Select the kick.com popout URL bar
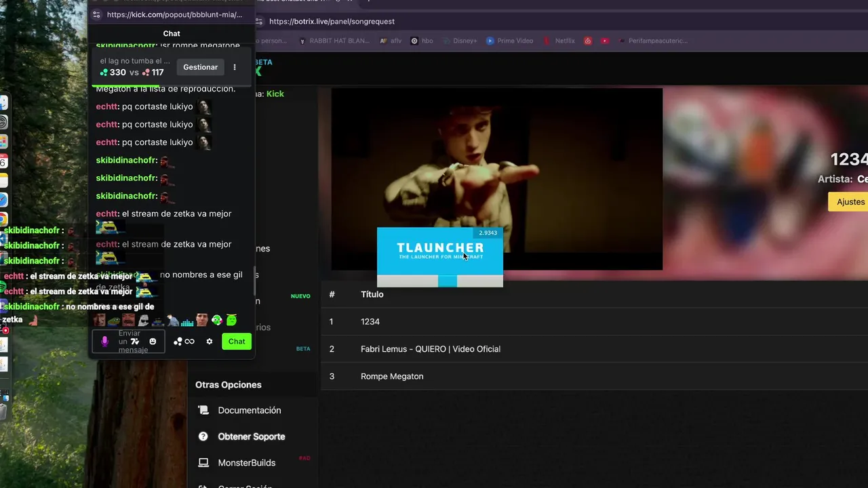 tap(174, 14)
